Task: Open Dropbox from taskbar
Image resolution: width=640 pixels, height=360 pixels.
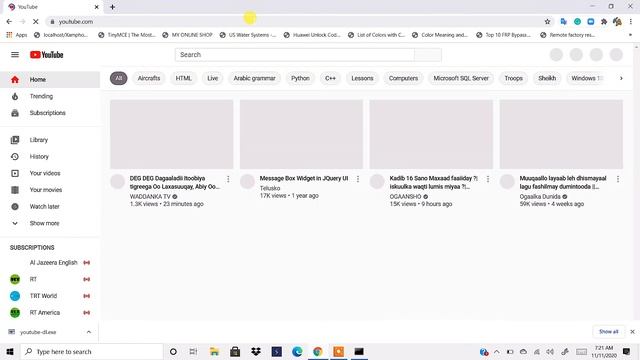Action: (256, 351)
